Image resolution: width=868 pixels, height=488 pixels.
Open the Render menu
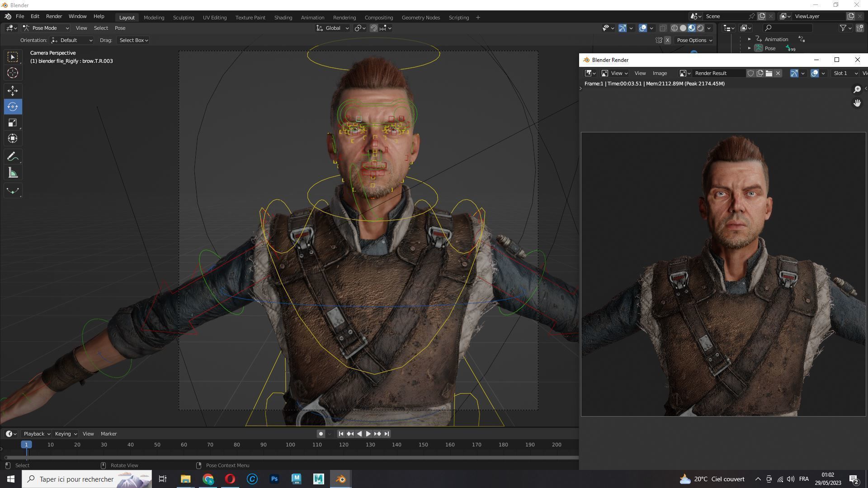point(54,16)
